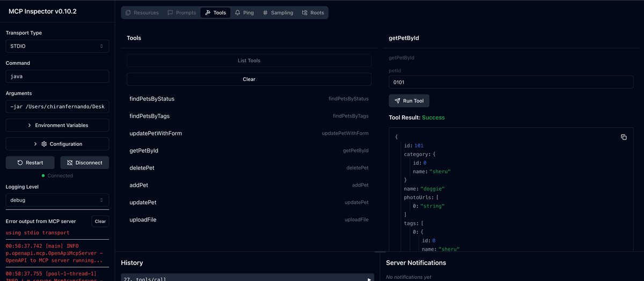Click the "using stdio transport" log line
Image resolution: width=644 pixels, height=281 pixels.
tap(38, 233)
